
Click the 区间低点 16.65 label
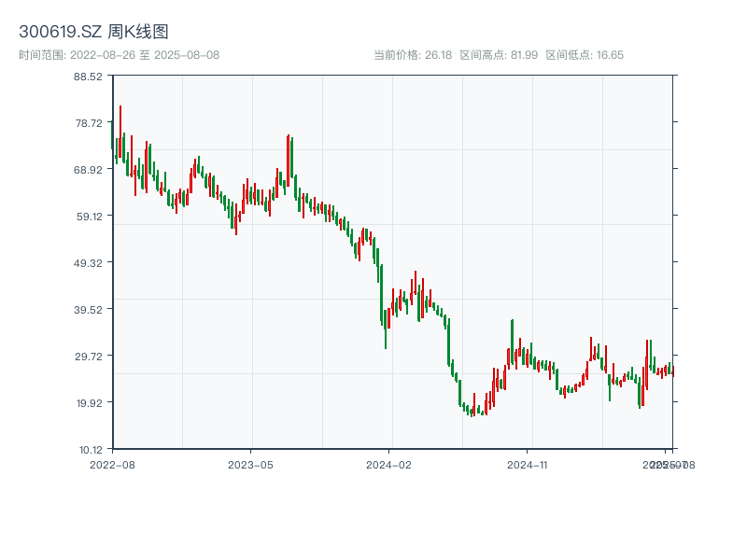click(585, 55)
